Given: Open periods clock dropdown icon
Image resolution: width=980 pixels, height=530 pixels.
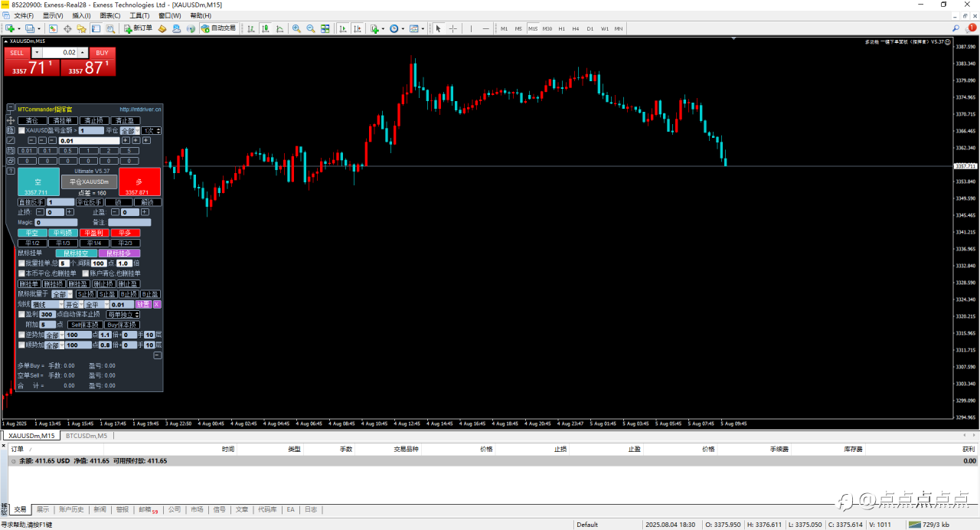Looking at the screenshot, I should click(x=397, y=28).
